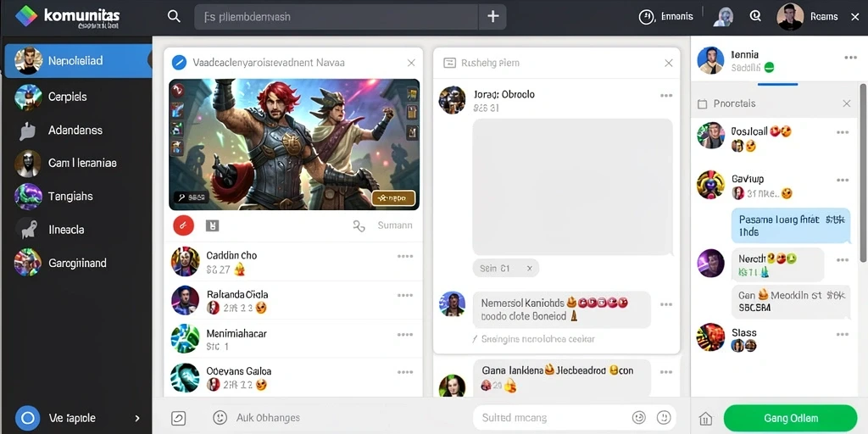Open the sticker icon in bottom toolbar
Viewport: 868px width, 434px height.
tap(178, 418)
